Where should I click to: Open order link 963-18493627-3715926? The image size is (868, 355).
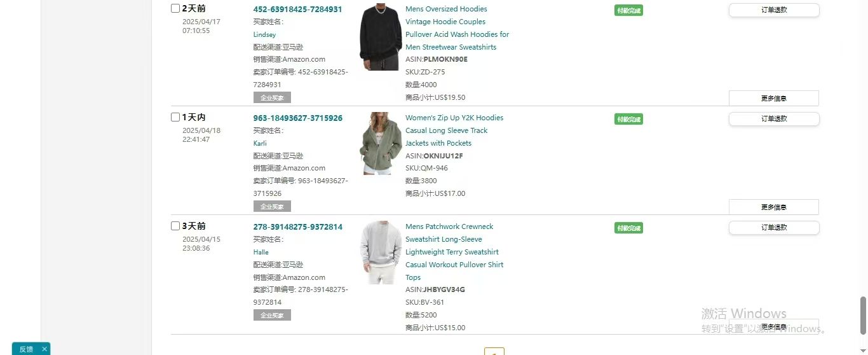point(297,118)
